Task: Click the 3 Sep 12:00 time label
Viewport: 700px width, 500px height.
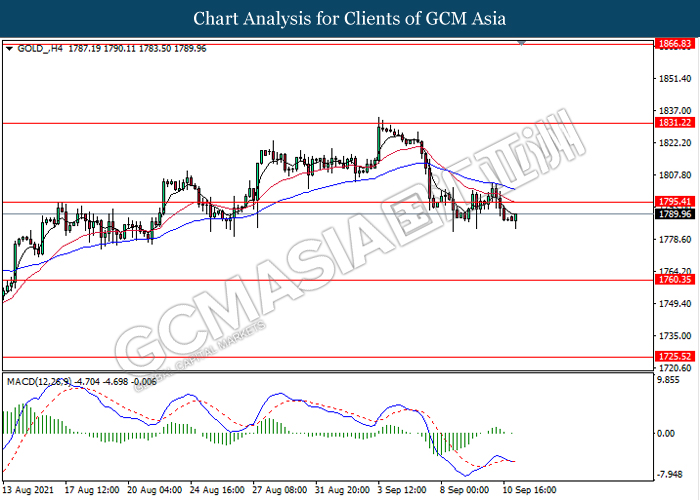Action: point(402,490)
